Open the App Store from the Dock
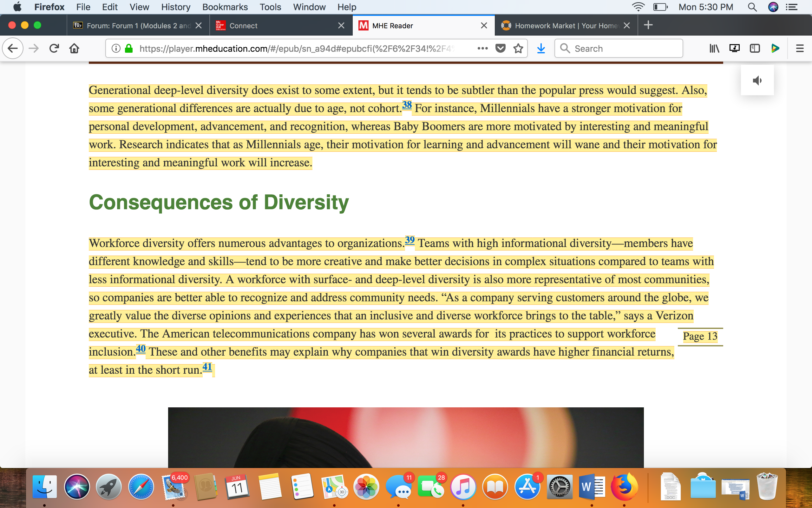 pos(527,487)
